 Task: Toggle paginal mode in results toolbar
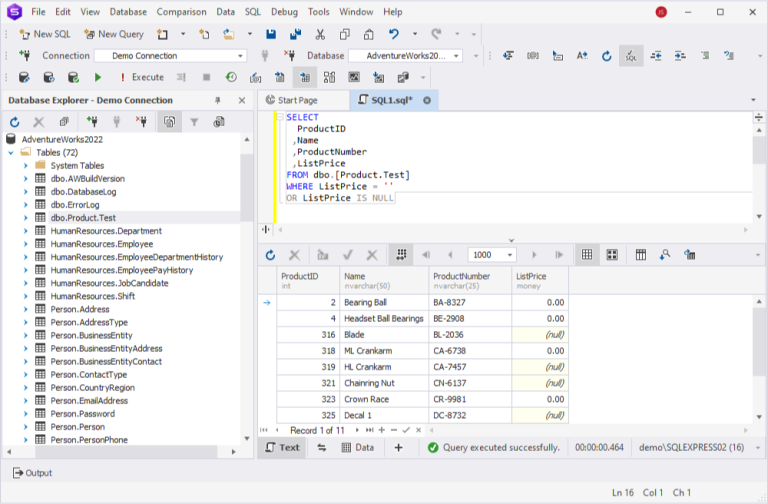(400, 255)
